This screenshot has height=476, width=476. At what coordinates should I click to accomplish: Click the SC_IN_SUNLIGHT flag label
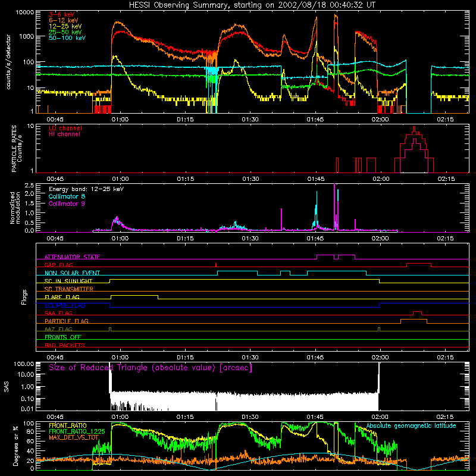68,281
